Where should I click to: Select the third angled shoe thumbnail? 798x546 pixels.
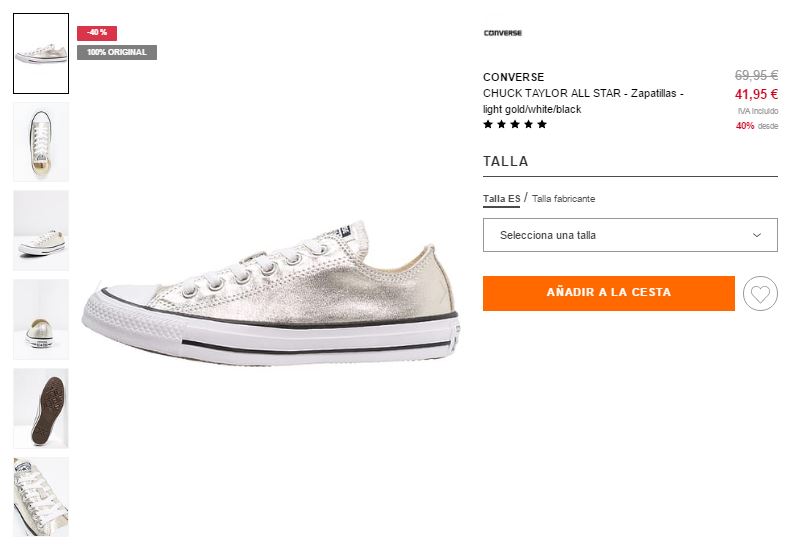coord(41,231)
